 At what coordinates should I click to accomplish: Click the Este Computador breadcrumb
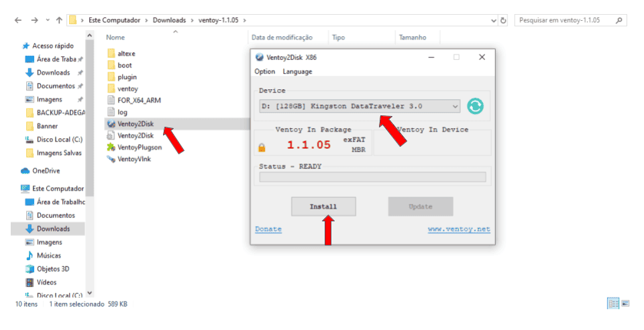click(x=114, y=20)
